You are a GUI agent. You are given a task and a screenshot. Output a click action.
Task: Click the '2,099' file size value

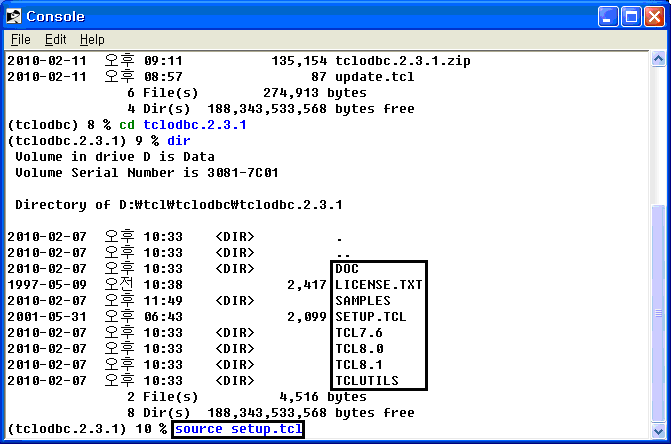(307, 317)
